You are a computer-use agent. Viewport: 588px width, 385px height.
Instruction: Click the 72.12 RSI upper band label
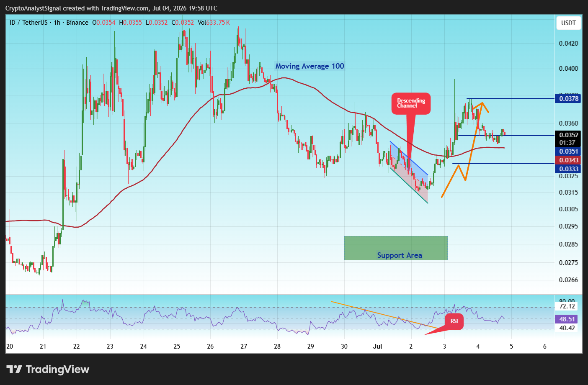(567, 306)
